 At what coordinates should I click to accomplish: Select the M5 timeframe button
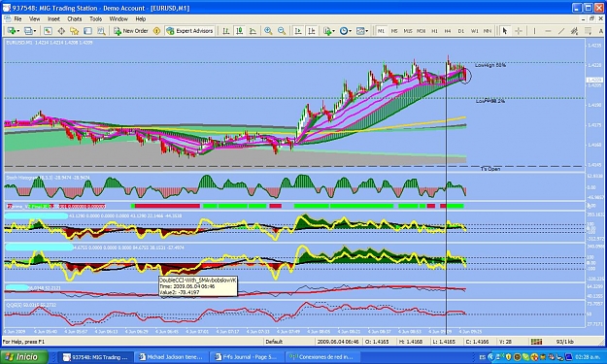point(394,31)
